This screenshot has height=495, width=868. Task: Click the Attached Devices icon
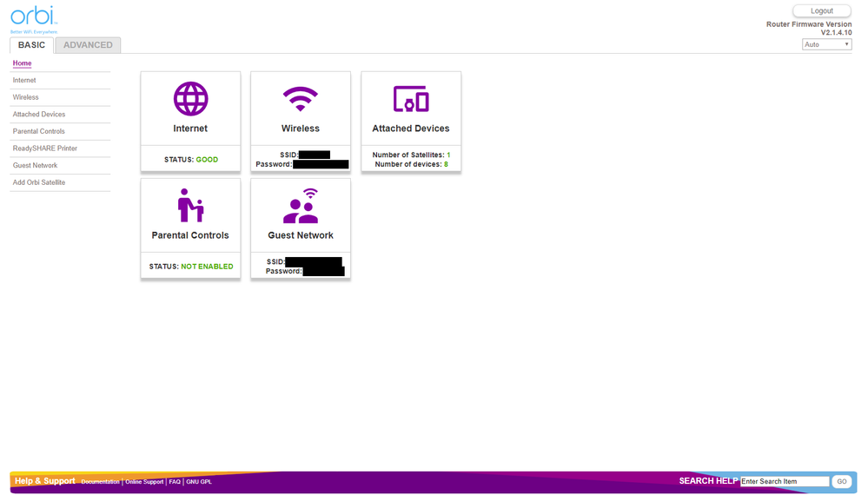[411, 99]
